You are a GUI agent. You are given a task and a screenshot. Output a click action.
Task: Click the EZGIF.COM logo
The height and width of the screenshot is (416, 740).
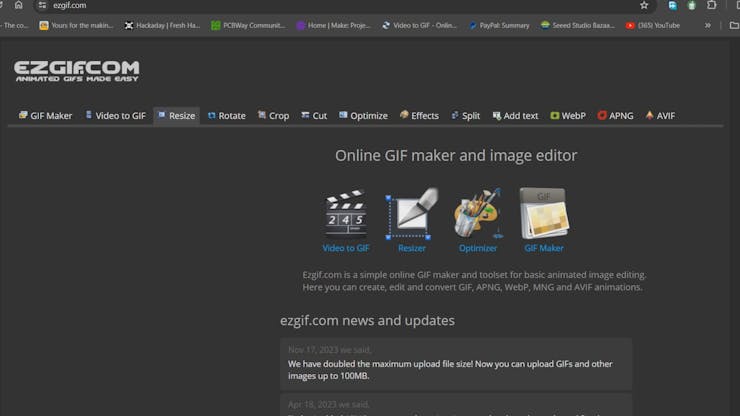tap(76, 71)
